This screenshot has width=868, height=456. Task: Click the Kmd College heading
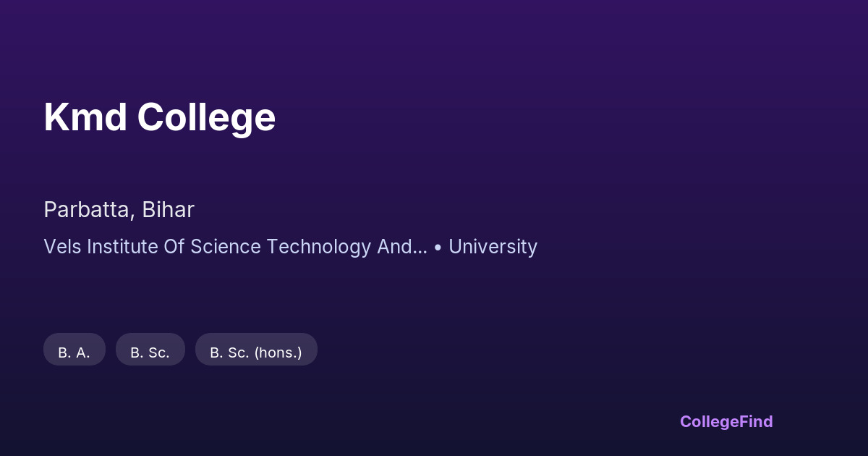[159, 117]
